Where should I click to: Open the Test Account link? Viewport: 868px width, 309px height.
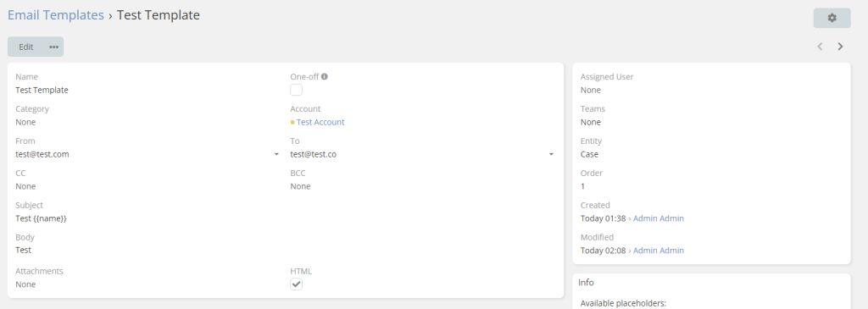coord(320,122)
